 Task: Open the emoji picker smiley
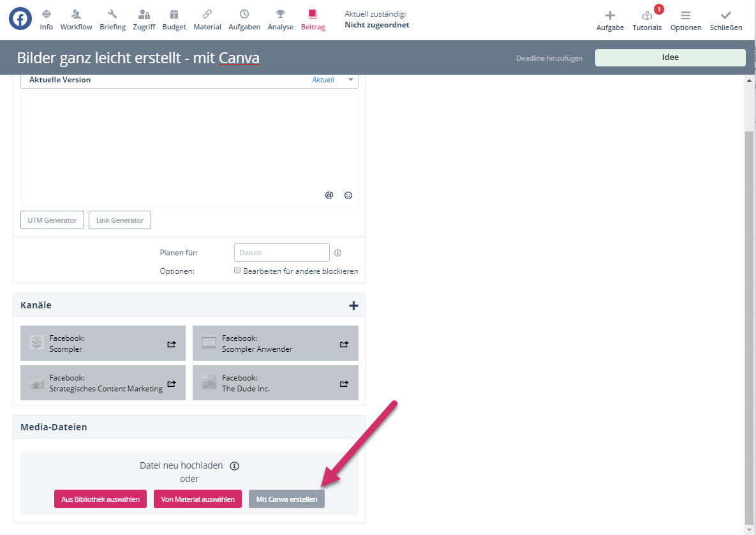point(348,195)
